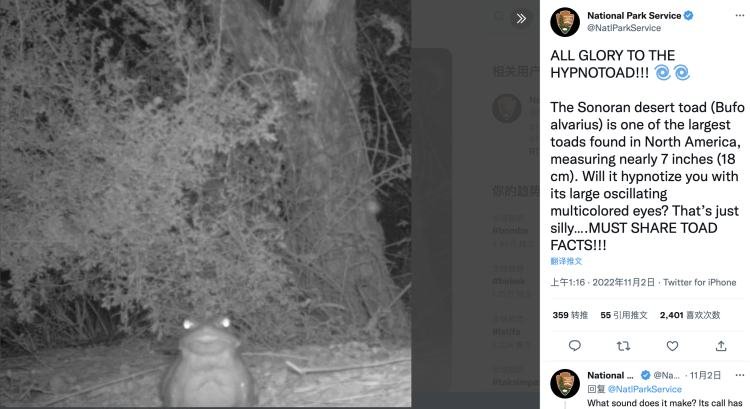750x409 pixels.
Task: Click 翻译推文 to translate the tweet
Action: pos(567,260)
